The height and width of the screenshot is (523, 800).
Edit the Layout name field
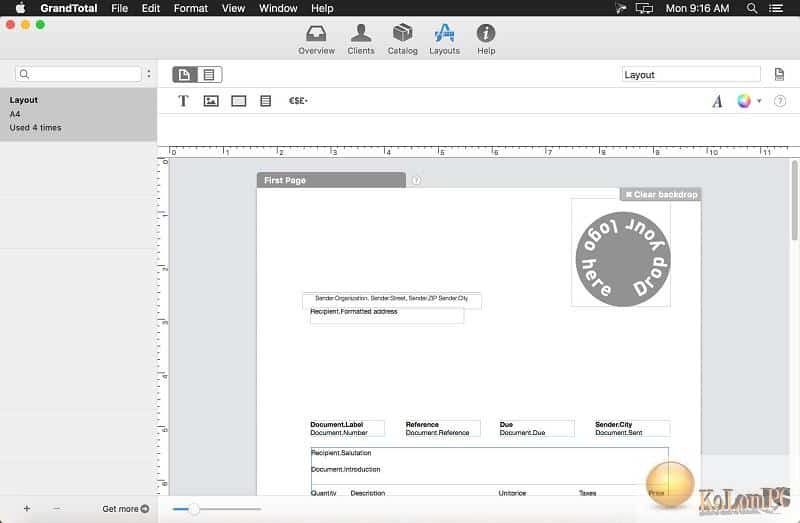tap(691, 74)
